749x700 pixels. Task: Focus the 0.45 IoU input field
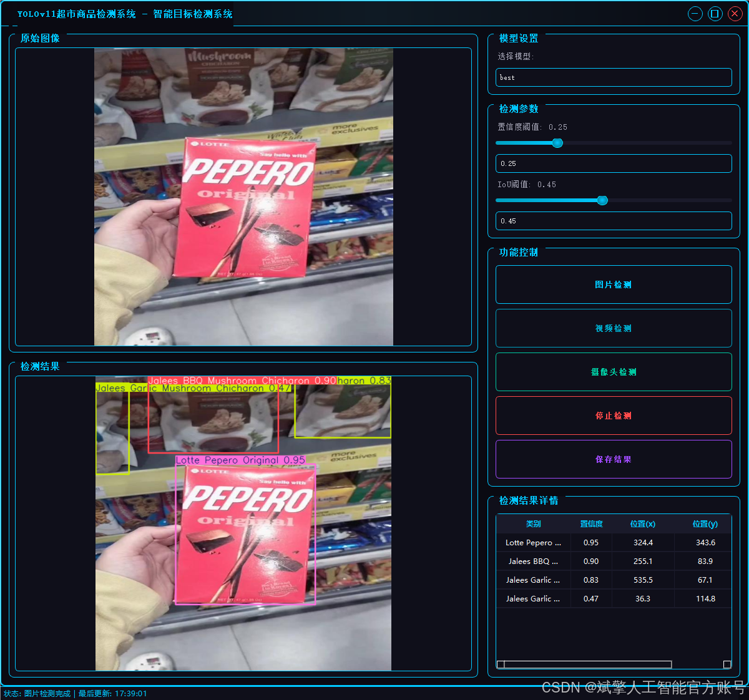click(614, 221)
